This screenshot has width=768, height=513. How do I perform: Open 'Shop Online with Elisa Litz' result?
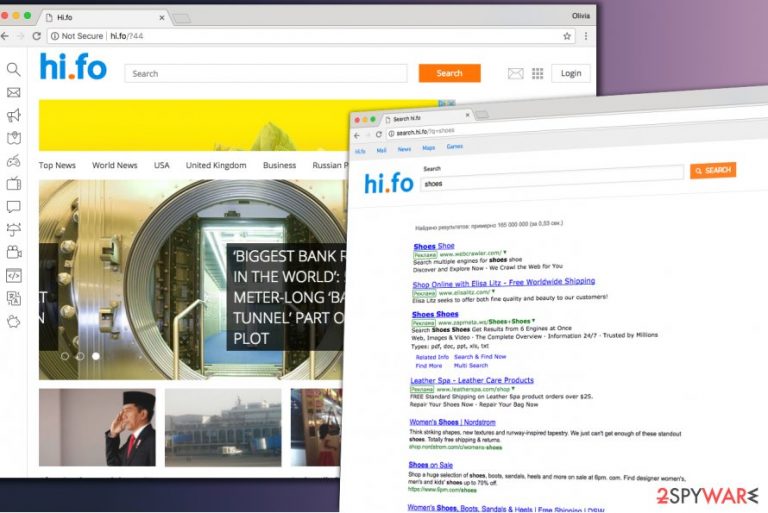click(x=504, y=283)
